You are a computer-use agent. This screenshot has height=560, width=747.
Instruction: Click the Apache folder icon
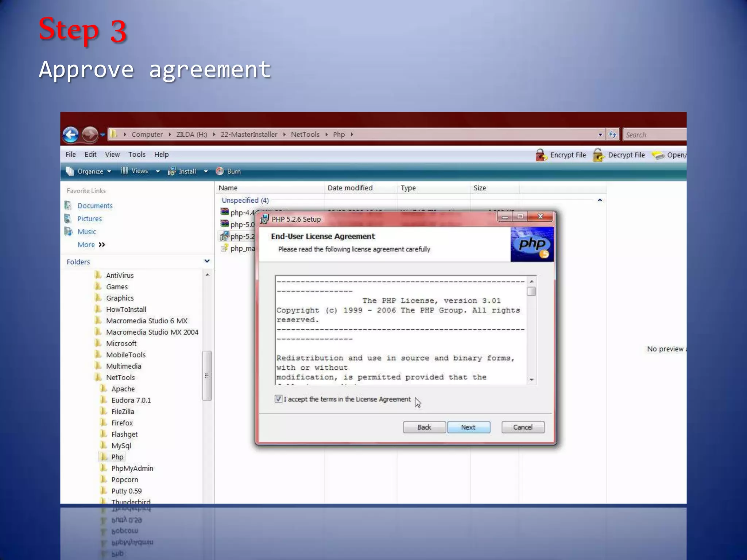104,388
